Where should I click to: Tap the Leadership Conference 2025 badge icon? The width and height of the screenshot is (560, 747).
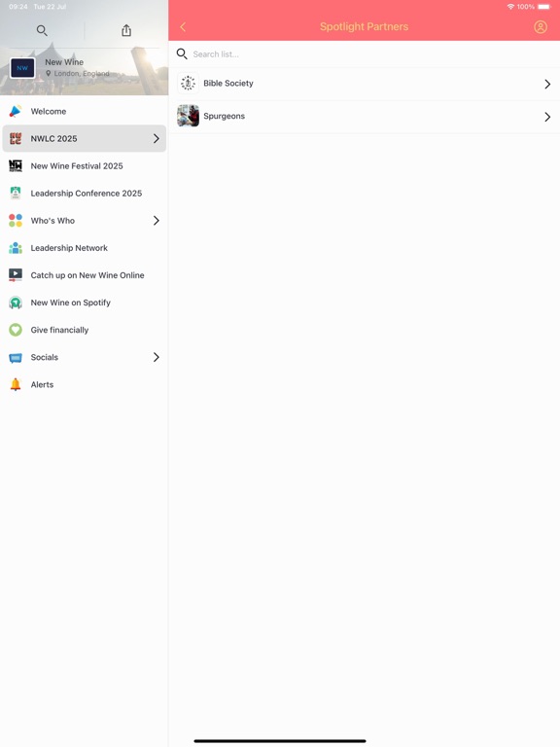tap(16, 193)
